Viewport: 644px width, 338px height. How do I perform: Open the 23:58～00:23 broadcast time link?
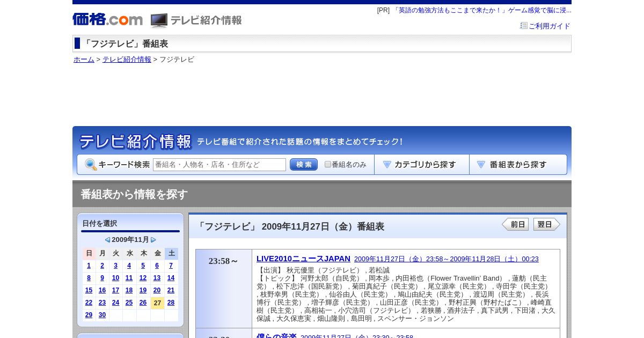tap(447, 259)
